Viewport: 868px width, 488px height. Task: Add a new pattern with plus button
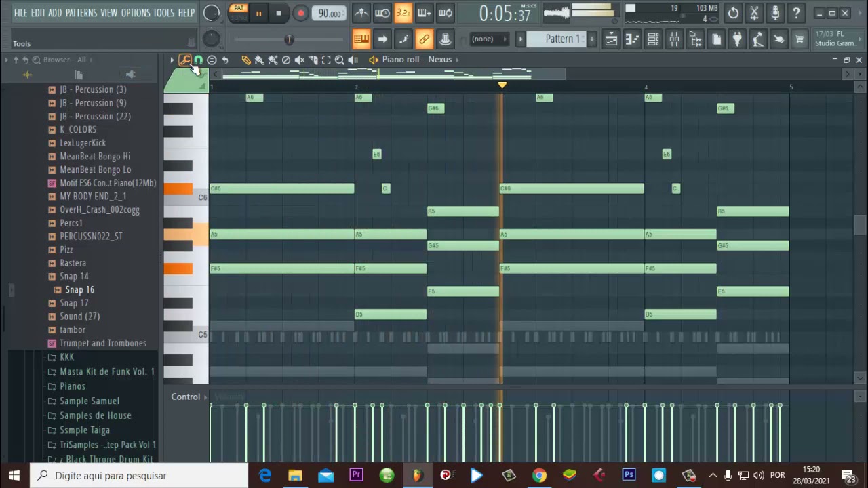coord(591,39)
